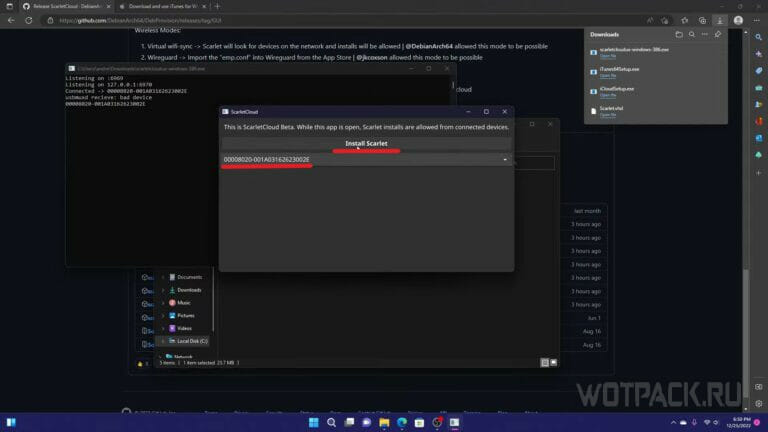Select the Pictures folder in File Explorer

click(186, 315)
